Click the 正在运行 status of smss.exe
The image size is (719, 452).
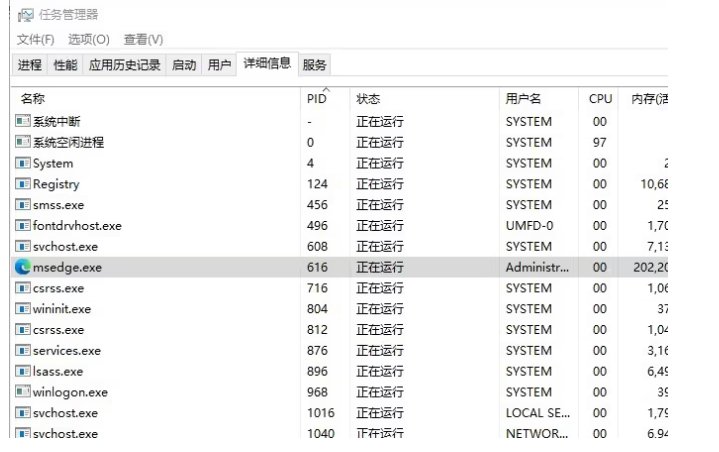[x=380, y=205]
